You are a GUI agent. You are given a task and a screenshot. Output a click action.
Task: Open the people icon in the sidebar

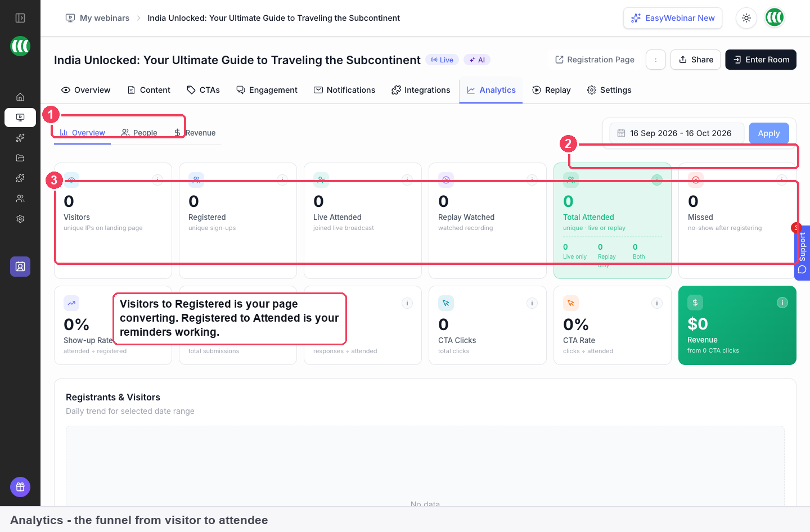tap(20, 199)
